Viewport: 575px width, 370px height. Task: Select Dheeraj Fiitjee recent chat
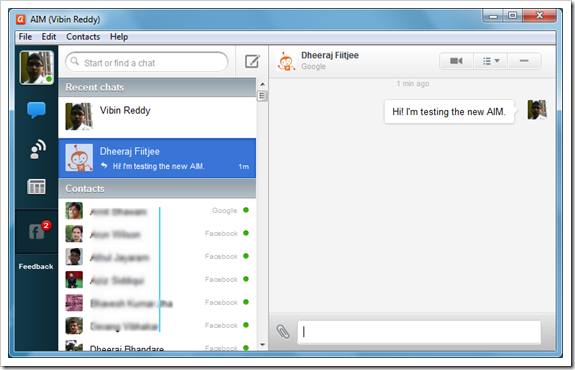click(157, 158)
